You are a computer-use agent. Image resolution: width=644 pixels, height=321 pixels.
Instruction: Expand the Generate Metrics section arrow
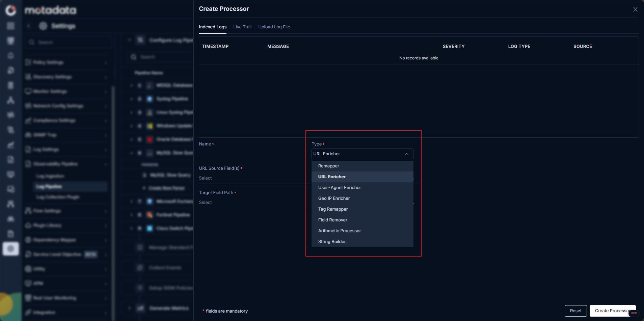[130, 308]
